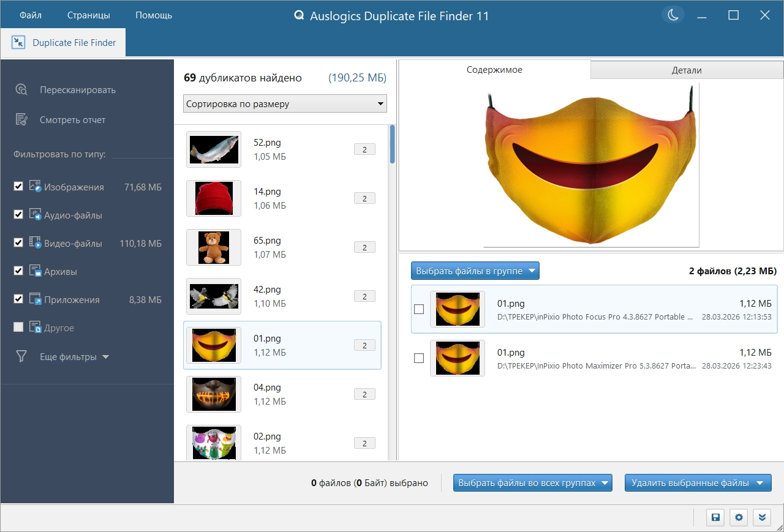Open settings via the gear icon
This screenshot has height=532, width=784.
[x=739, y=517]
